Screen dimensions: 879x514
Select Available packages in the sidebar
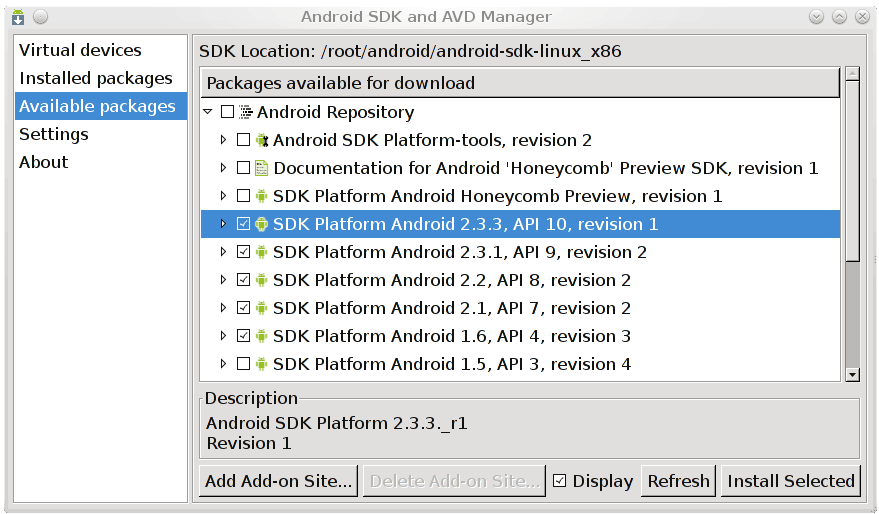pyautogui.click(x=101, y=106)
